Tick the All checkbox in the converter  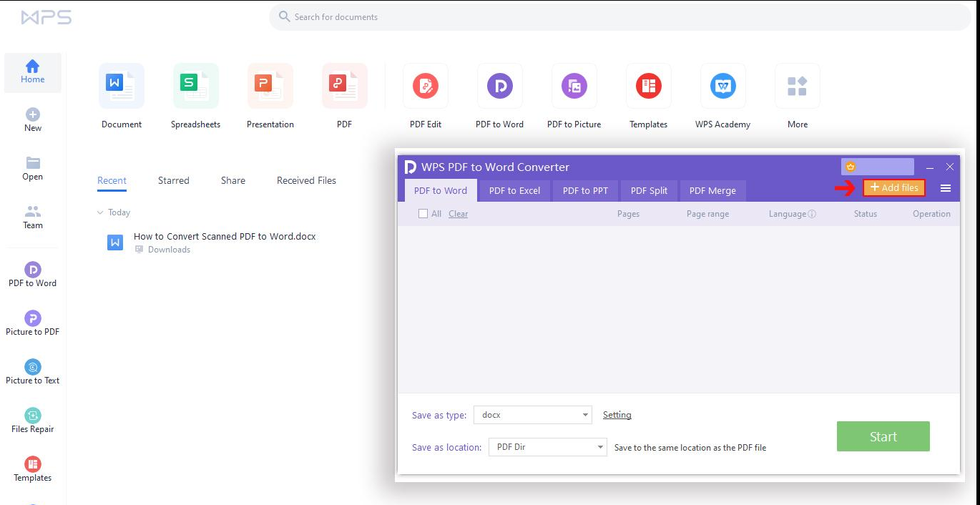click(423, 214)
